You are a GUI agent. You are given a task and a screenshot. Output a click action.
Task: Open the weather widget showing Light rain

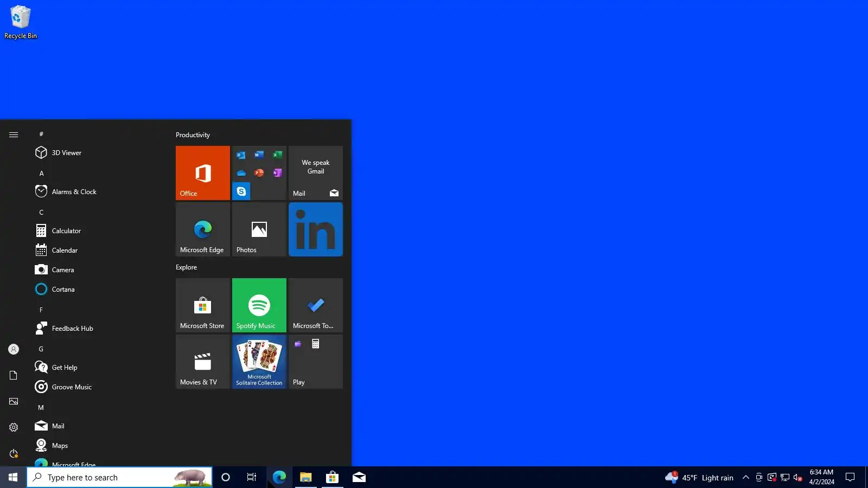pyautogui.click(x=699, y=477)
